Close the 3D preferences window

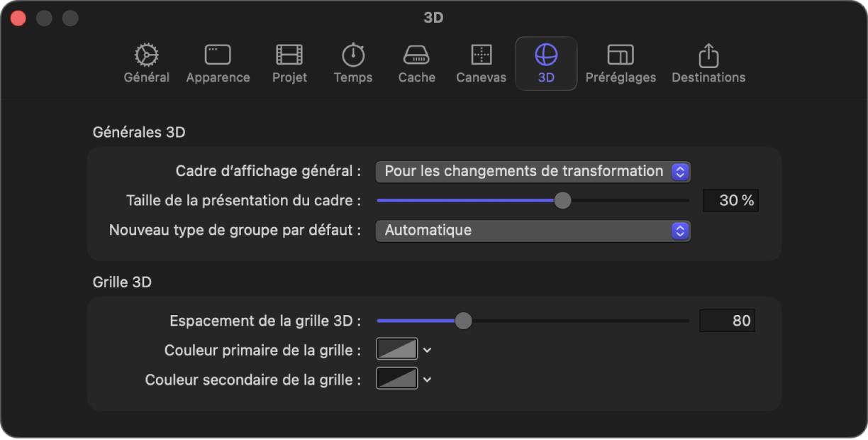(18, 18)
